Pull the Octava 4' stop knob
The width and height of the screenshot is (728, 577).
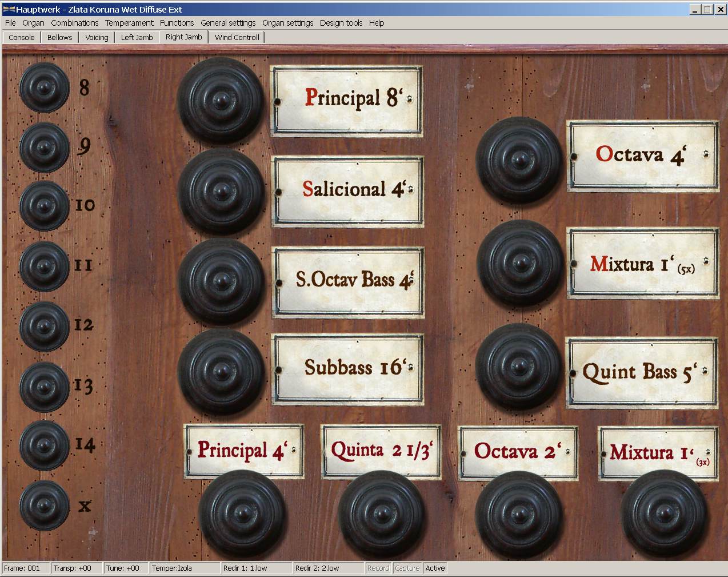(519, 160)
